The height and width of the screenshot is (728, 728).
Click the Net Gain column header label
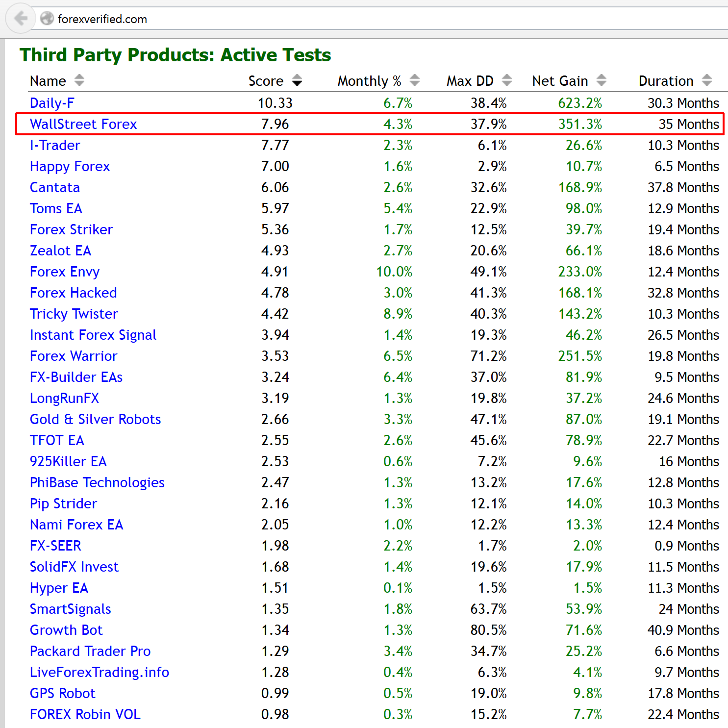[560, 81]
